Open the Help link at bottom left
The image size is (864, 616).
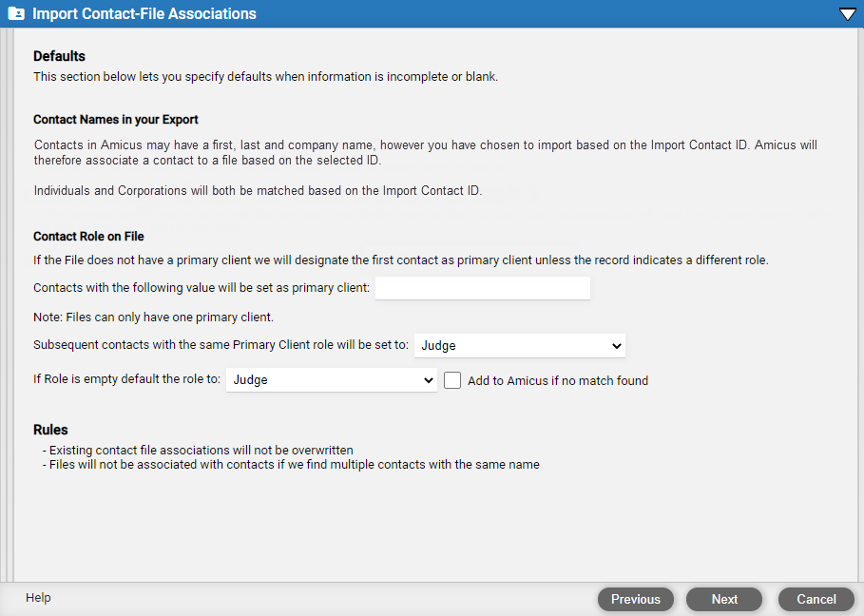coord(38,598)
